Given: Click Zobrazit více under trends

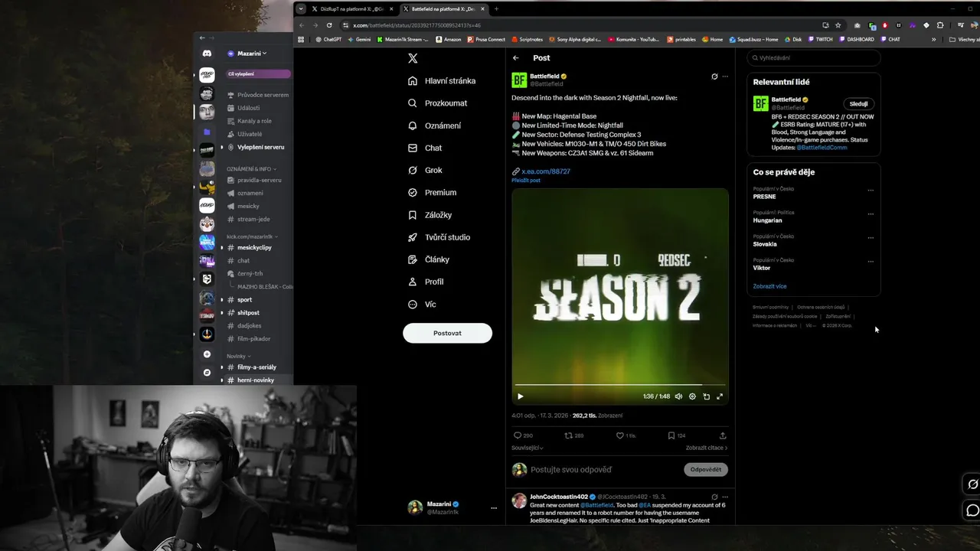Looking at the screenshot, I should (x=769, y=286).
